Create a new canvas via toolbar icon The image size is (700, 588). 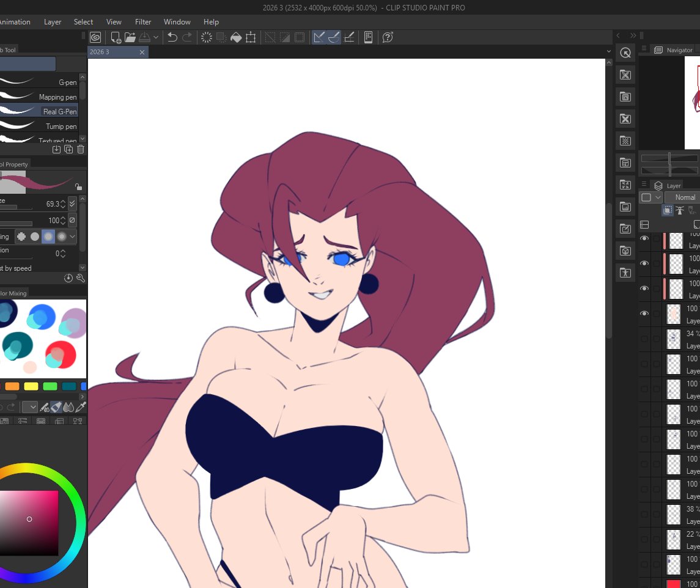[116, 37]
